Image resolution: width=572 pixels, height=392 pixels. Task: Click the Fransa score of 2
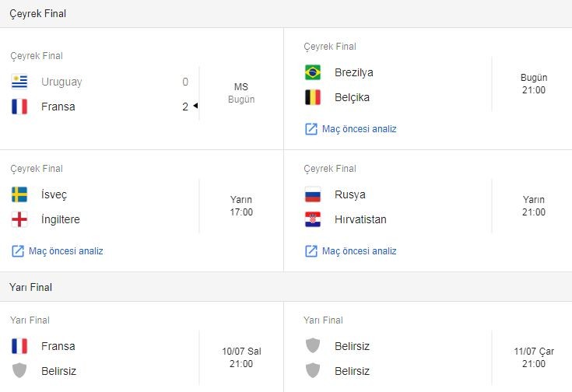185,107
